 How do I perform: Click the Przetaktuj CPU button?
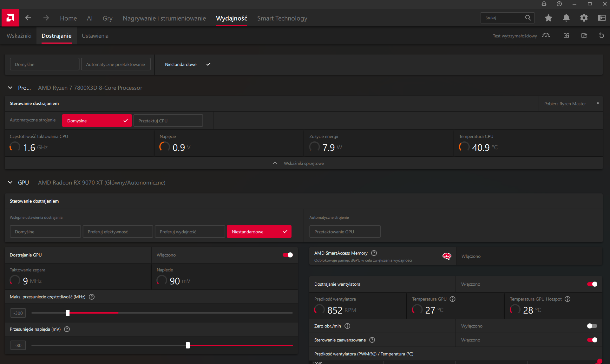coord(168,121)
